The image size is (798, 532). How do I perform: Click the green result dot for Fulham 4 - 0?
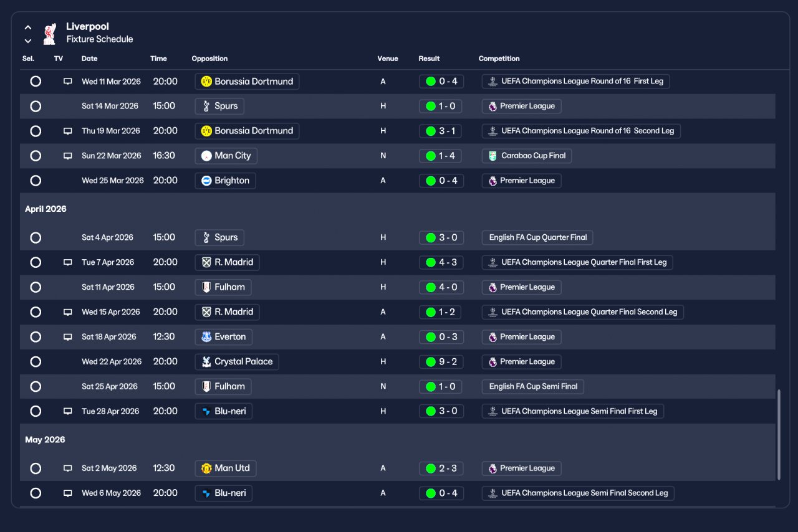click(x=430, y=288)
